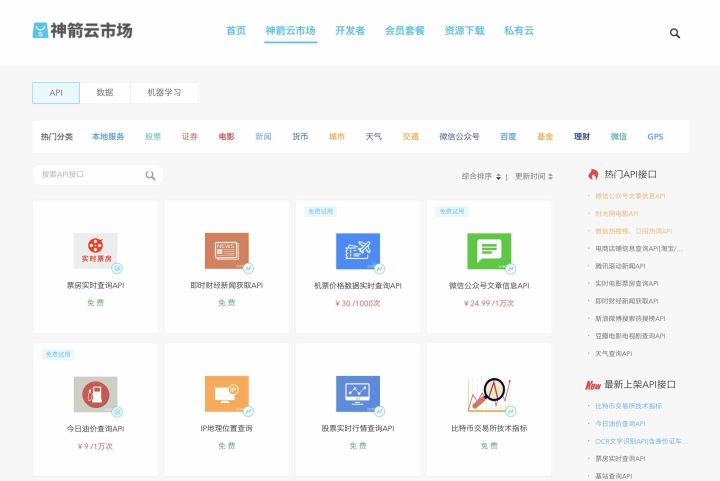Sort listings with the 更新时间 control
720x481 pixels.
[x=534, y=176]
